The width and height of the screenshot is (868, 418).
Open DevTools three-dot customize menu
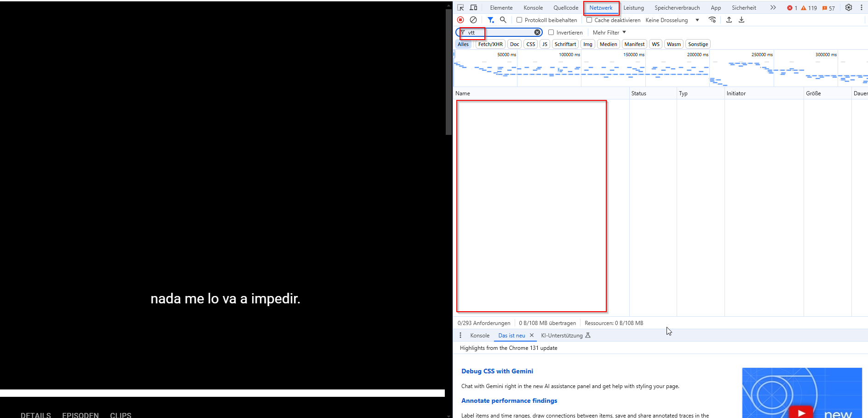tap(862, 7)
